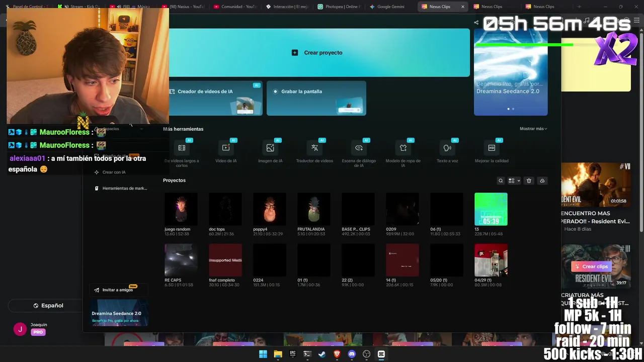Expand Mostrar más tools list
The width and height of the screenshot is (644, 362).
(533, 129)
